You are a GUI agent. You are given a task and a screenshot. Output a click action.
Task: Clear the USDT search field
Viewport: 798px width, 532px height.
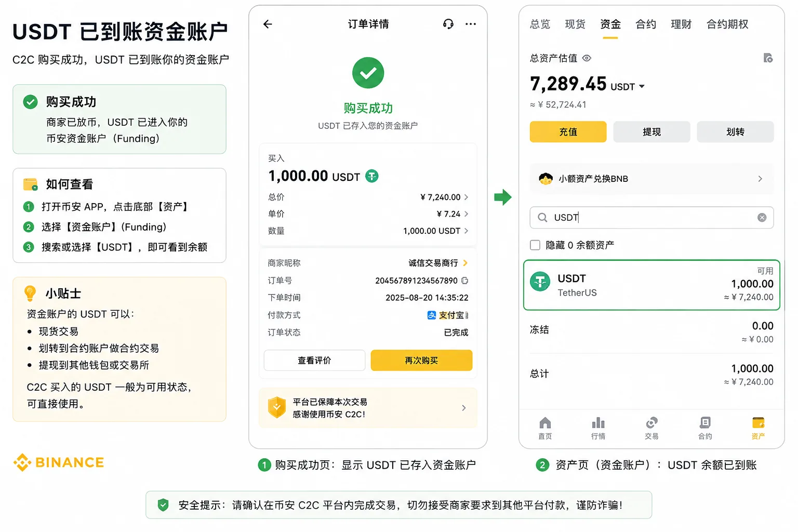point(762,218)
